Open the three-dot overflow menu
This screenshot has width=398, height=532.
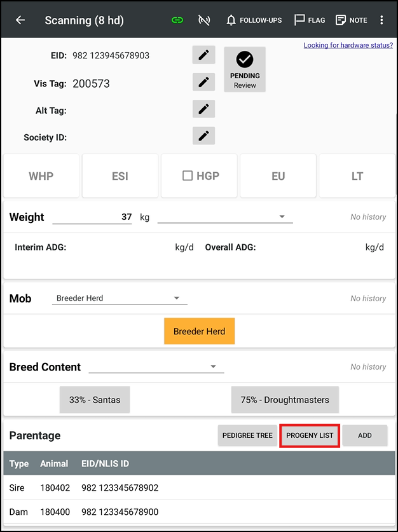click(381, 20)
